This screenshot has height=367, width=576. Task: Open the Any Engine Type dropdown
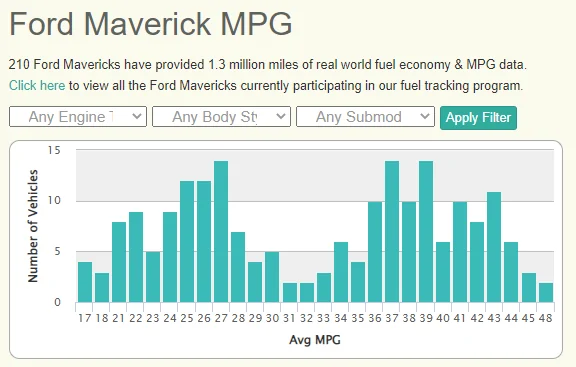point(78,117)
